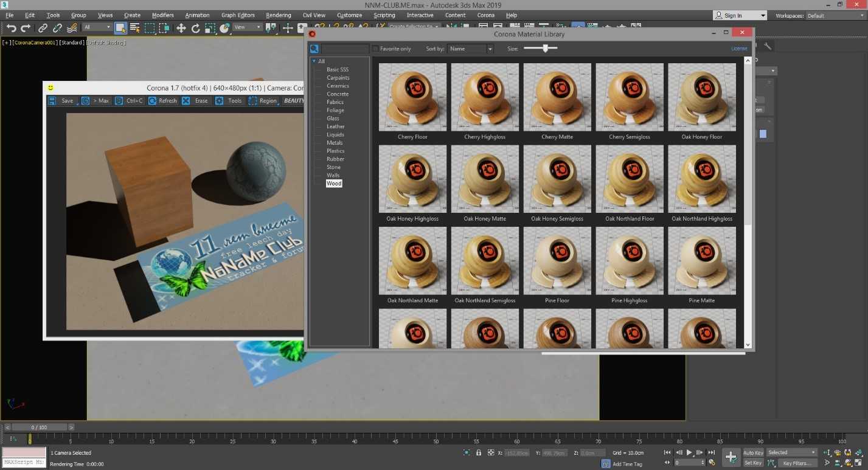Screen dimensions: 868x470
Task: Select the Select and Move tool
Action: 181,28
